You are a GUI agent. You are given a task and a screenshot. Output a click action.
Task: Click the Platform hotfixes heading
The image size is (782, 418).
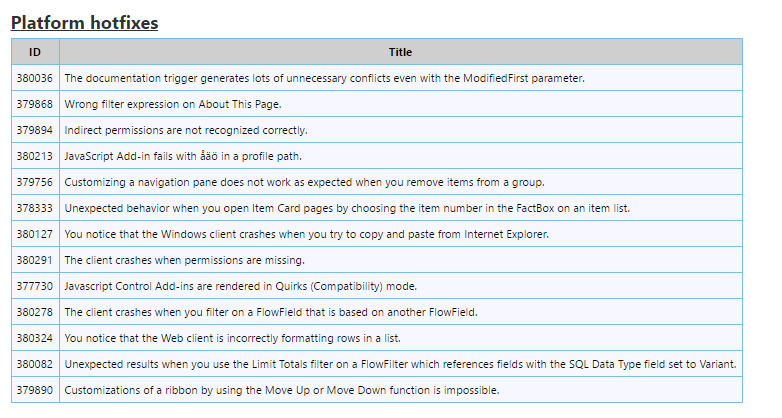coord(84,23)
